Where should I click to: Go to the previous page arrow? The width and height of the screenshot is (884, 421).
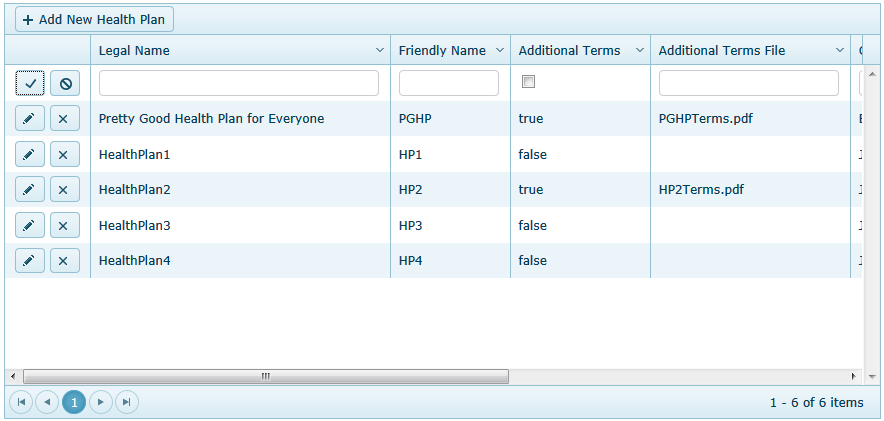click(x=47, y=402)
